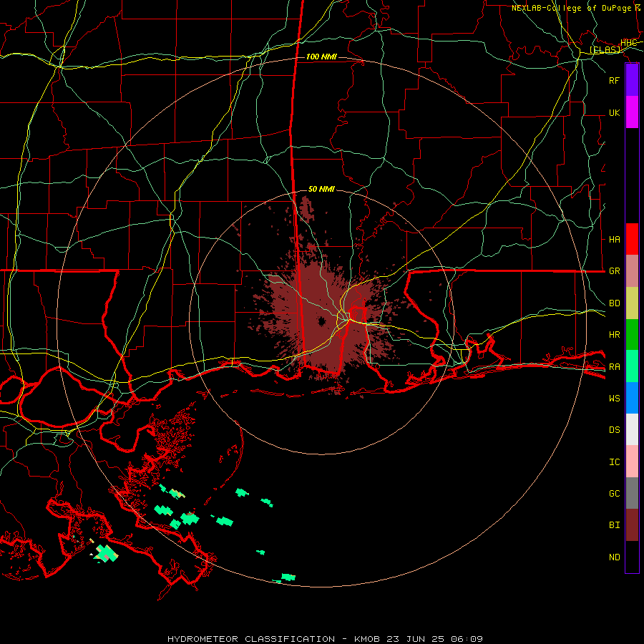Pick the bright green RA swatch

click(632, 366)
